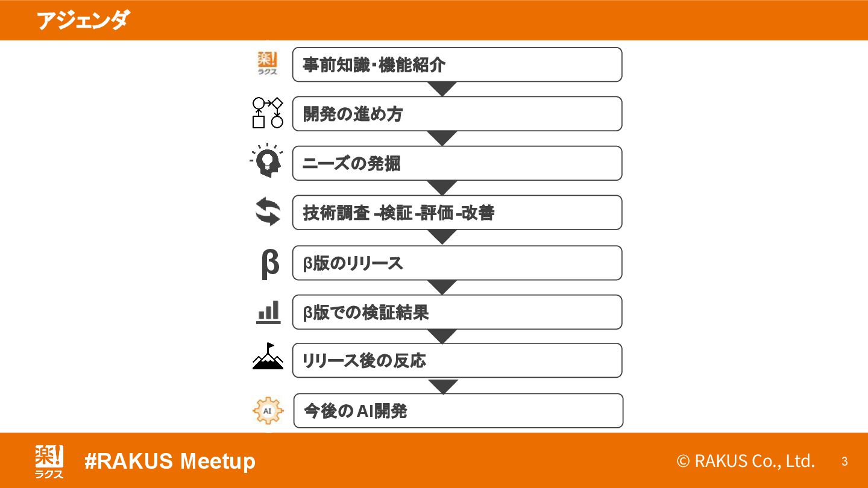Screen dimensions: 868x488
Task: Select the 開発の進め方 agenda box
Action: point(457,114)
